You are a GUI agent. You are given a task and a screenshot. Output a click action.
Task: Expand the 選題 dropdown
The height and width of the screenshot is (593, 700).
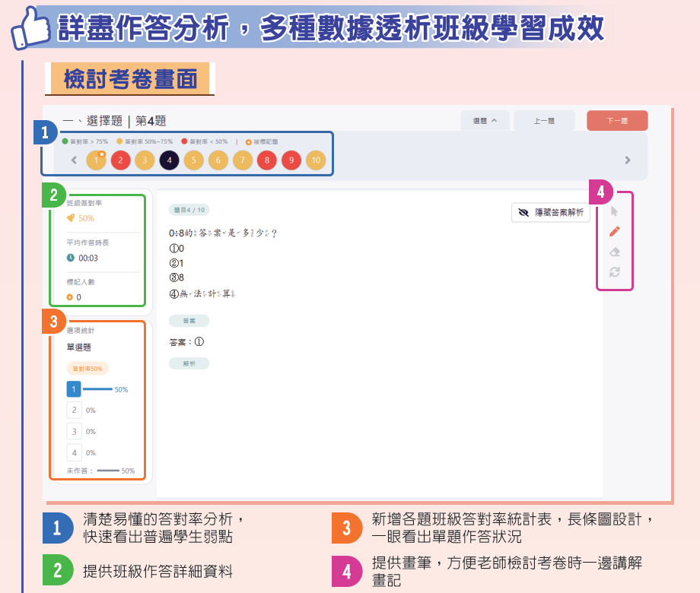pyautogui.click(x=485, y=121)
